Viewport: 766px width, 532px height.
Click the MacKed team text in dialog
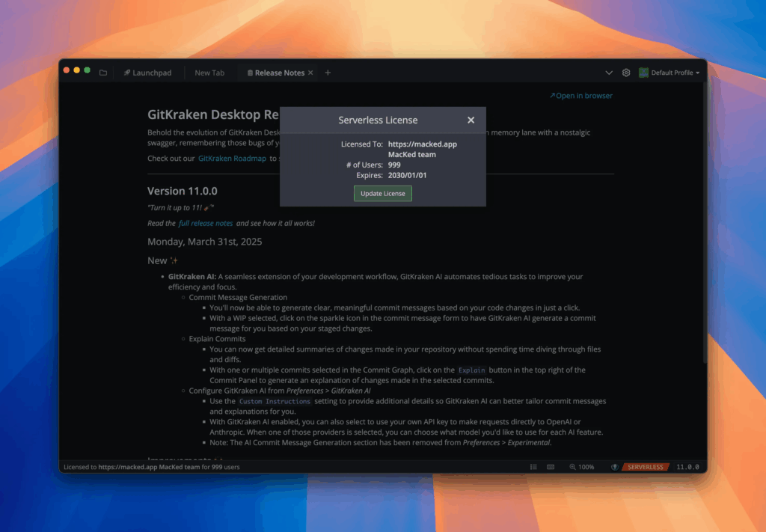[x=412, y=154]
